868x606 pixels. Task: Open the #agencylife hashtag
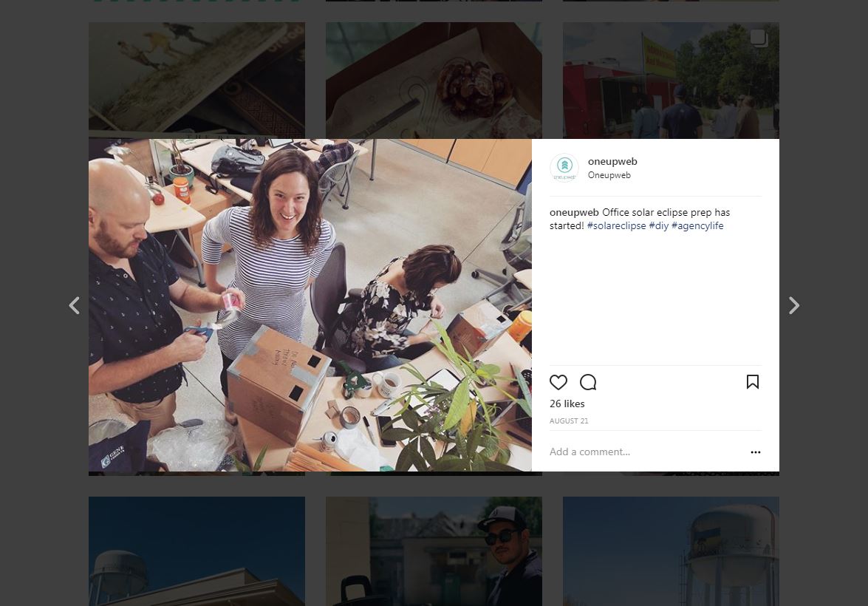[x=697, y=225]
